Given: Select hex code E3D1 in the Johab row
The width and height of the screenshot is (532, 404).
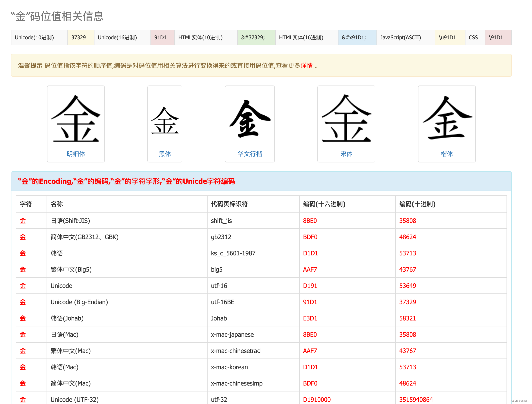Looking at the screenshot, I should pyautogui.click(x=310, y=318).
